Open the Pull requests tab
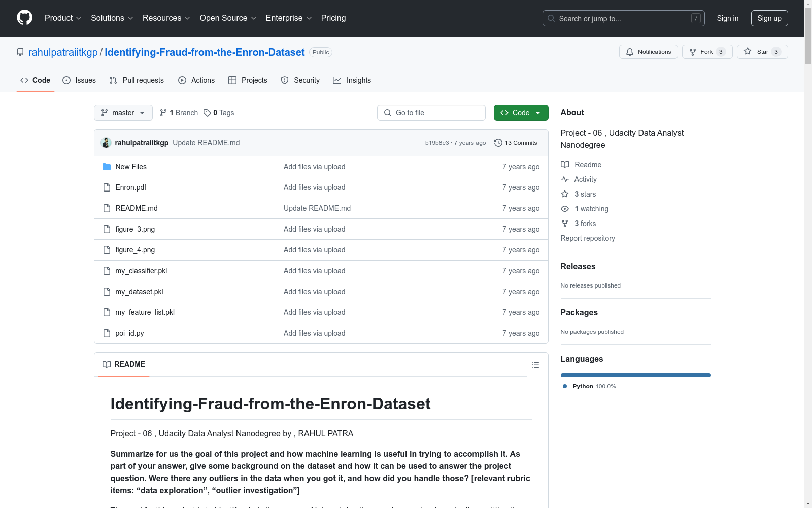Screen dimensions: 812x508 coord(137,80)
